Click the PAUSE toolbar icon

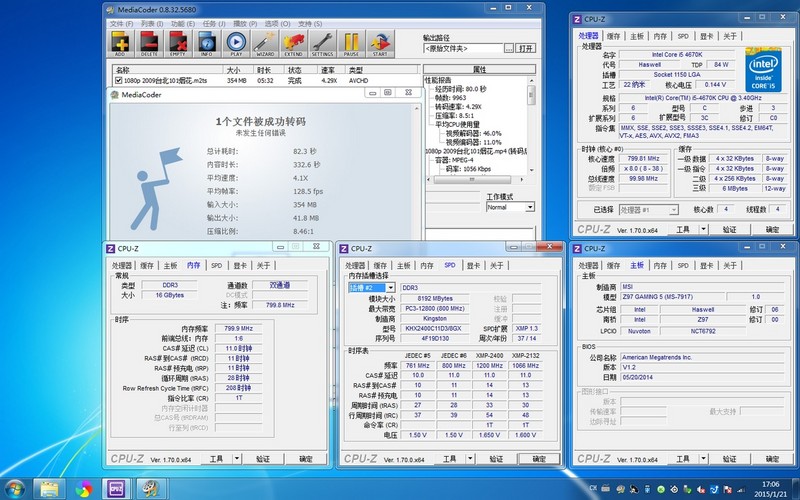coord(351,44)
